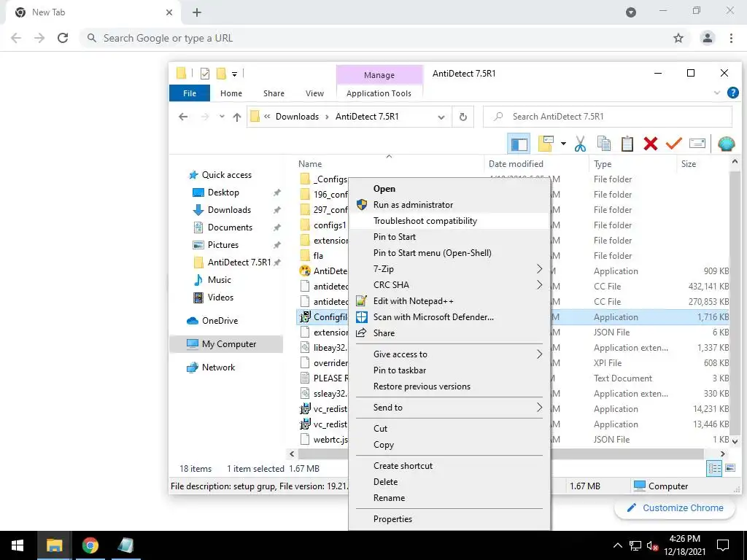
Task: Go up one folder level arrow
Action: pyautogui.click(x=237, y=117)
